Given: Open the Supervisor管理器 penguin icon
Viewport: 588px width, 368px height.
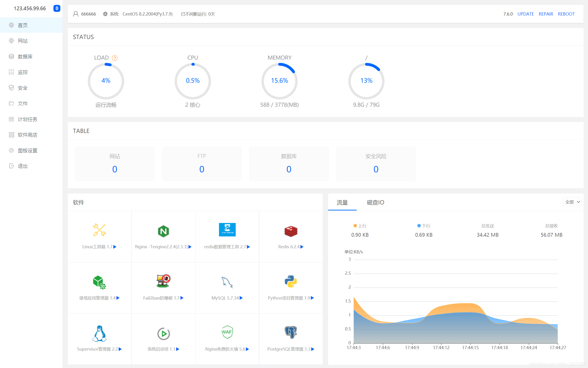Looking at the screenshot, I should tap(99, 333).
